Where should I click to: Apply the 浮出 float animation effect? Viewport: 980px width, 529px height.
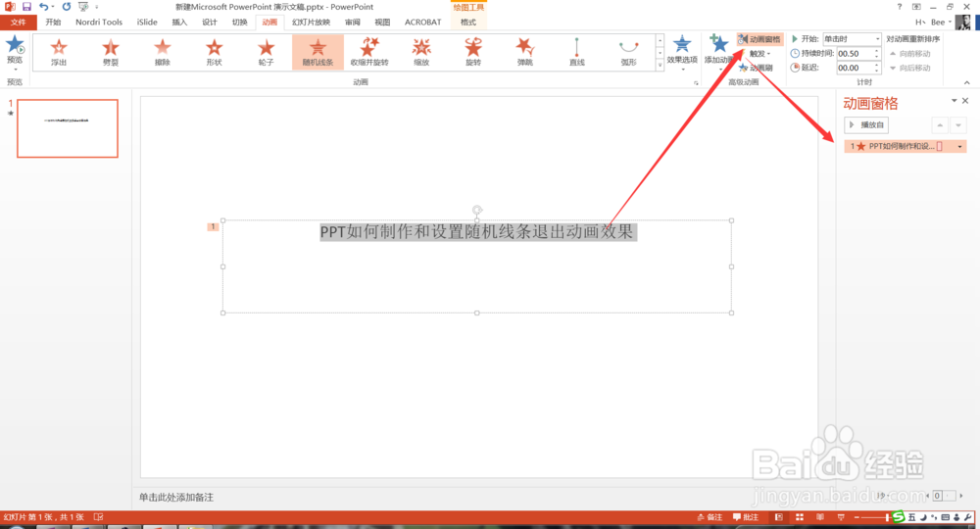click(59, 51)
